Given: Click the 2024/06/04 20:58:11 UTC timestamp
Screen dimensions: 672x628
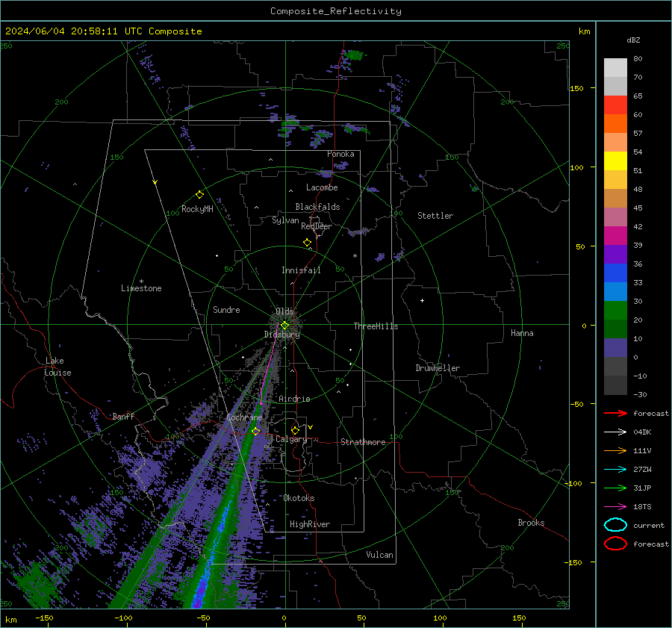Looking at the screenshot, I should pos(73,31).
